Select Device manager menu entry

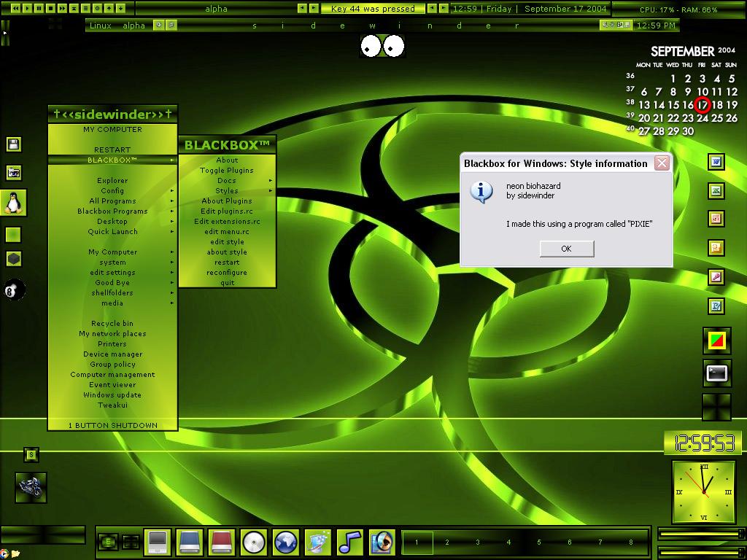[112, 354]
